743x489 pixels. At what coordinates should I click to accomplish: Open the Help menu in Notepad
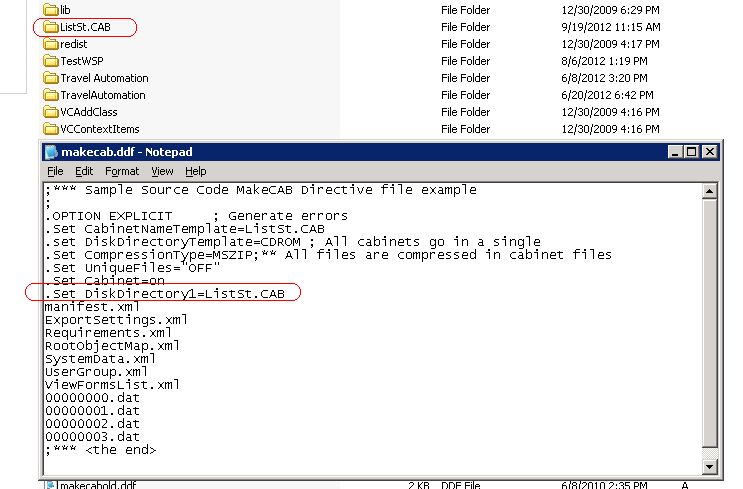(195, 172)
